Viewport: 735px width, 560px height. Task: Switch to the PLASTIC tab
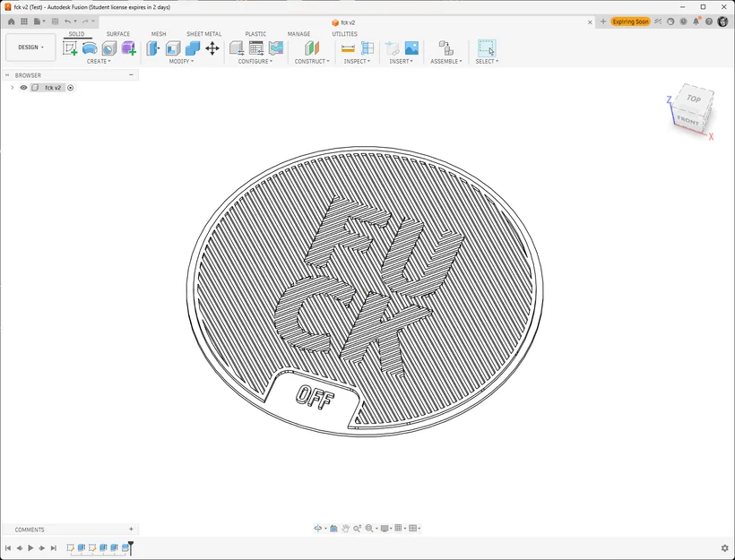(255, 34)
